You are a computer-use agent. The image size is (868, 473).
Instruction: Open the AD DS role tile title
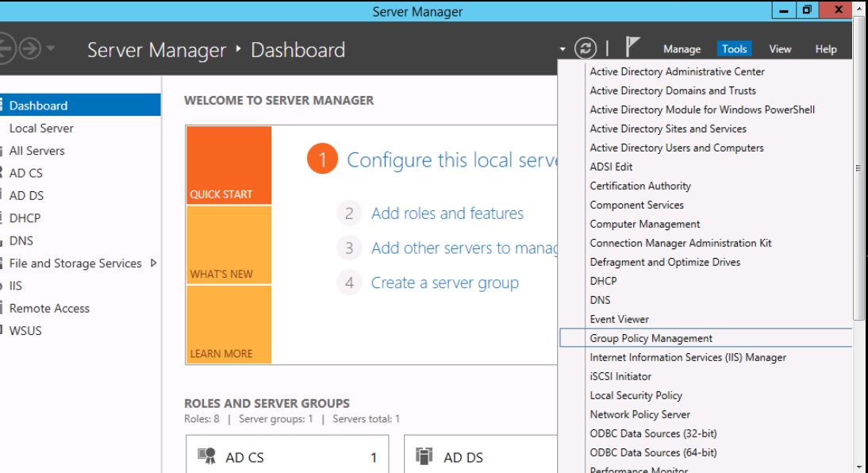coord(463,457)
